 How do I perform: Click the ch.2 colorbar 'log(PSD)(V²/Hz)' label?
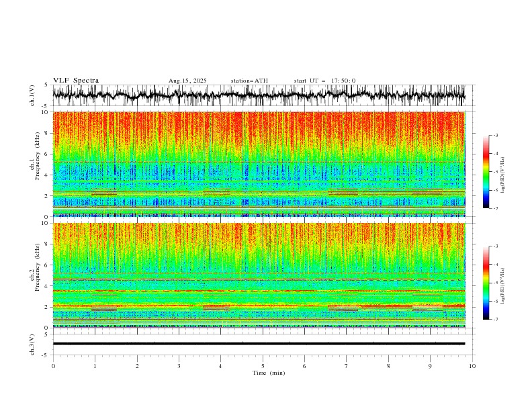[504, 286]
